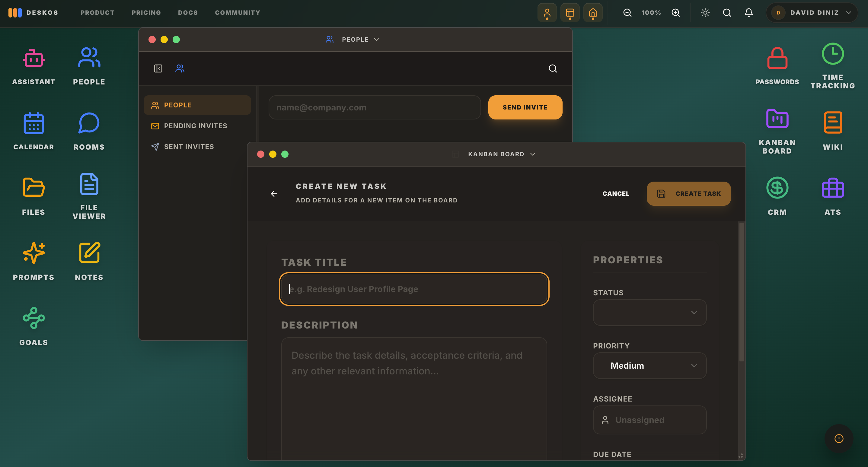Open the Time Tracking app

coord(832,55)
